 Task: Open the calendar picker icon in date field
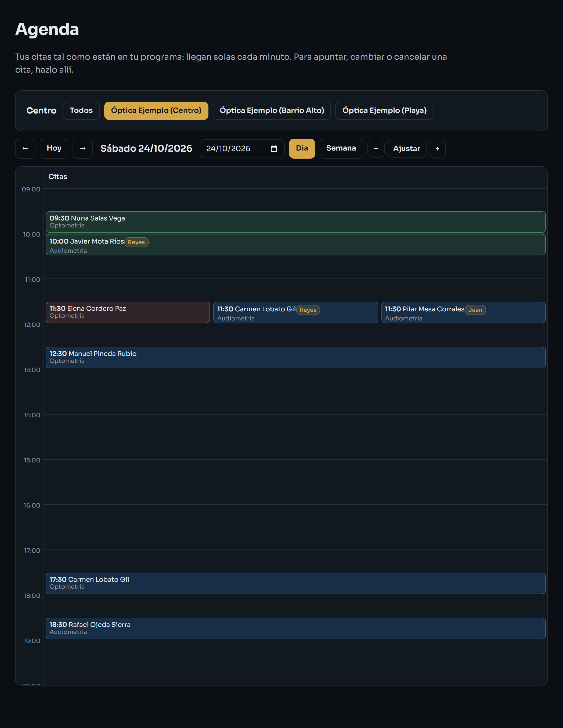click(x=274, y=149)
